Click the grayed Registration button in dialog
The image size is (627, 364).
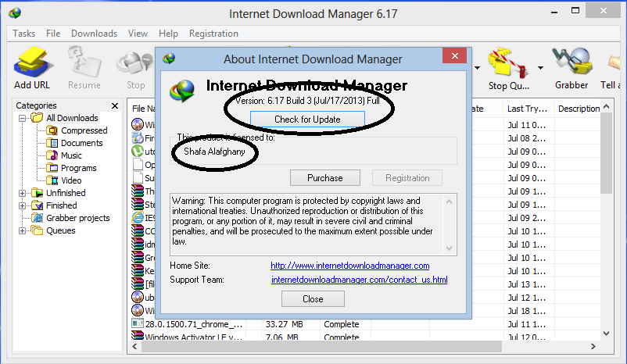[407, 178]
